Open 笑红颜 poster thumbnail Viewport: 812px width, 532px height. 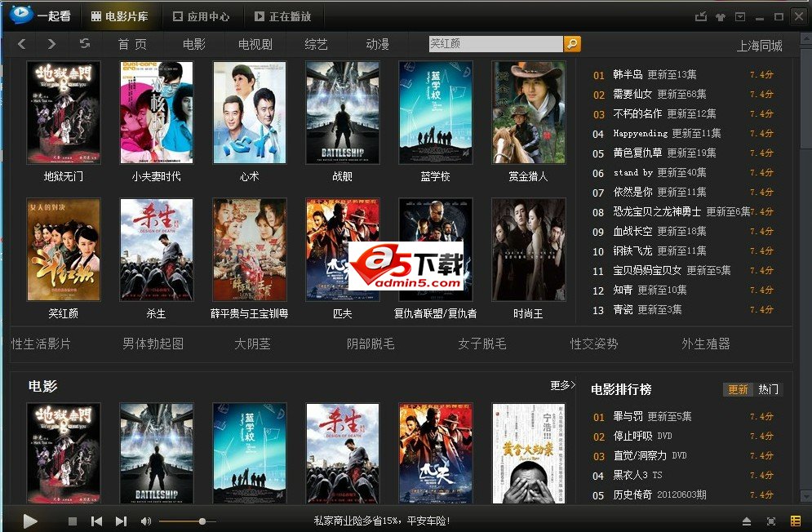63,250
